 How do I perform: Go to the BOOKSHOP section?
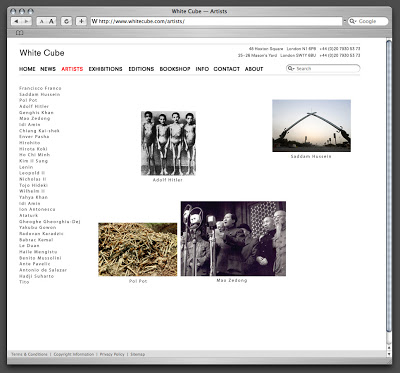(175, 69)
